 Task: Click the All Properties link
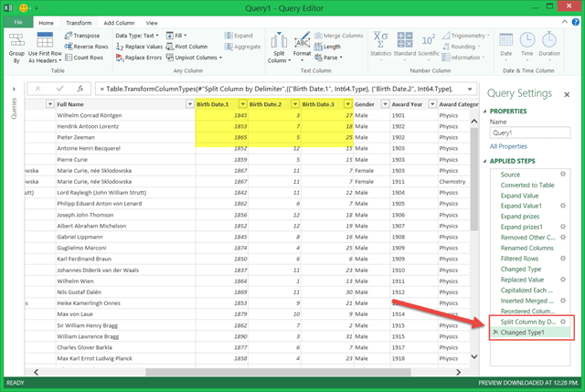click(507, 145)
